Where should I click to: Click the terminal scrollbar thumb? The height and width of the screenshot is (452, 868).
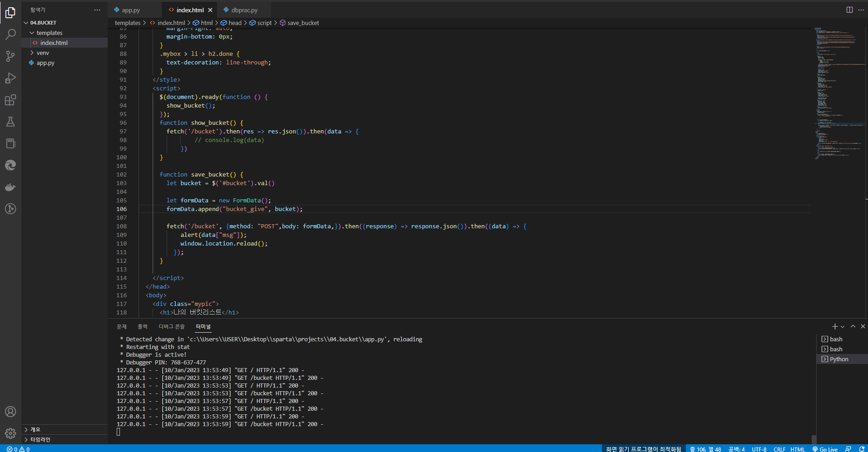pyautogui.click(x=814, y=439)
